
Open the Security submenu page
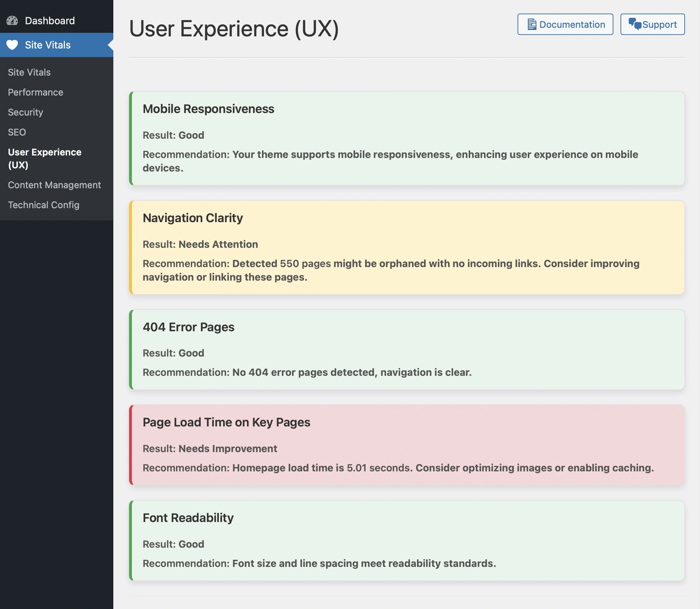pos(26,112)
